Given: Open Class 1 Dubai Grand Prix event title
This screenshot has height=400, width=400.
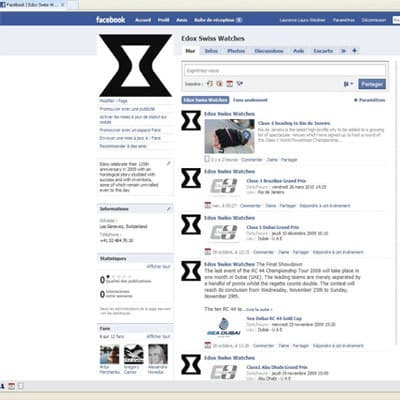Looking at the screenshot, I should [273, 227].
